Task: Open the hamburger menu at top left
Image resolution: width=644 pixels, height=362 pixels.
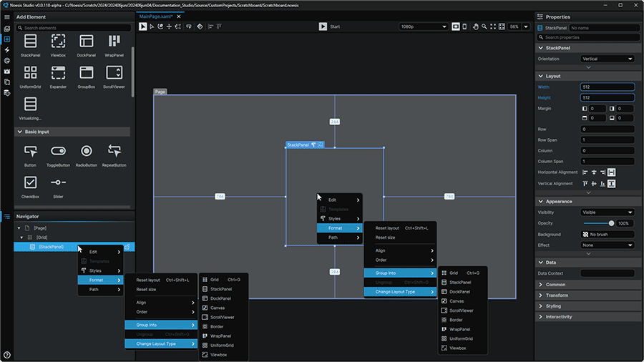Action: (7, 17)
